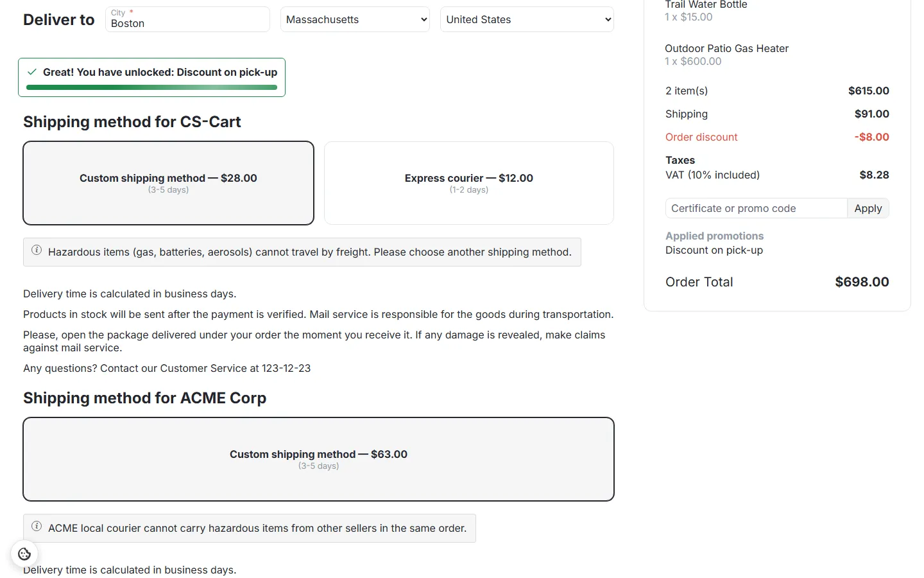The width and height of the screenshot is (924, 578).
Task: Click the green discount progress bar
Action: (151, 87)
